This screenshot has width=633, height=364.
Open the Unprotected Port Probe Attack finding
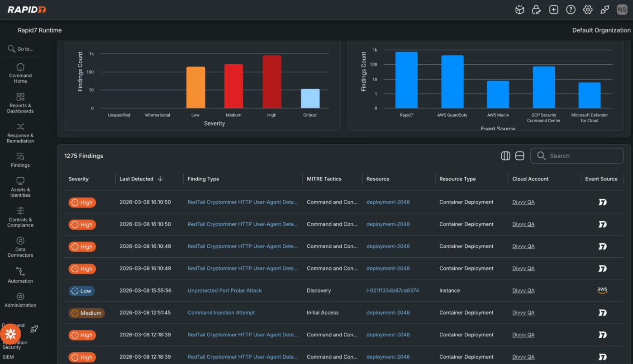pos(224,290)
